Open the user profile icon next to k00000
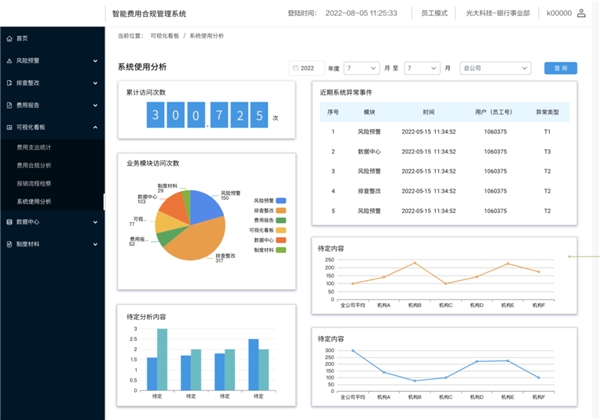This screenshot has height=420, width=600. pyautogui.click(x=581, y=13)
